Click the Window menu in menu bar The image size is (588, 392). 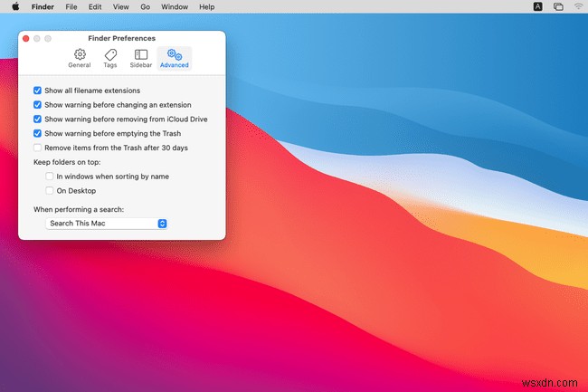pyautogui.click(x=175, y=6)
